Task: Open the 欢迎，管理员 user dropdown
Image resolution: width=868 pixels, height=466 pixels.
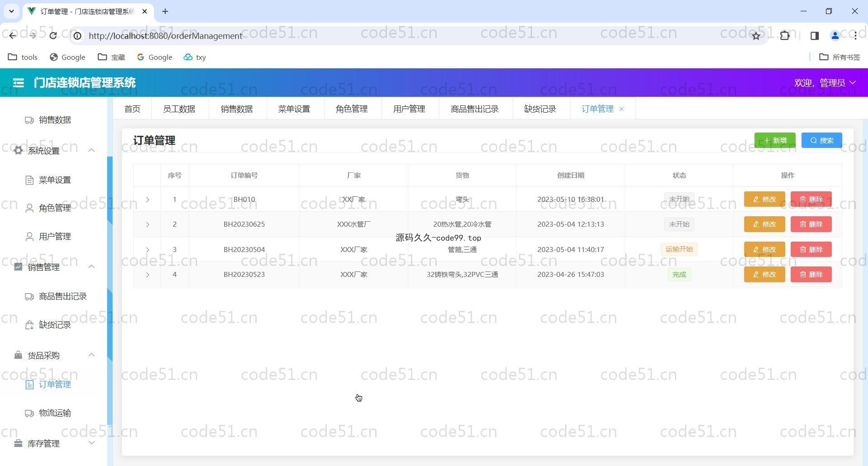Action: coord(825,83)
